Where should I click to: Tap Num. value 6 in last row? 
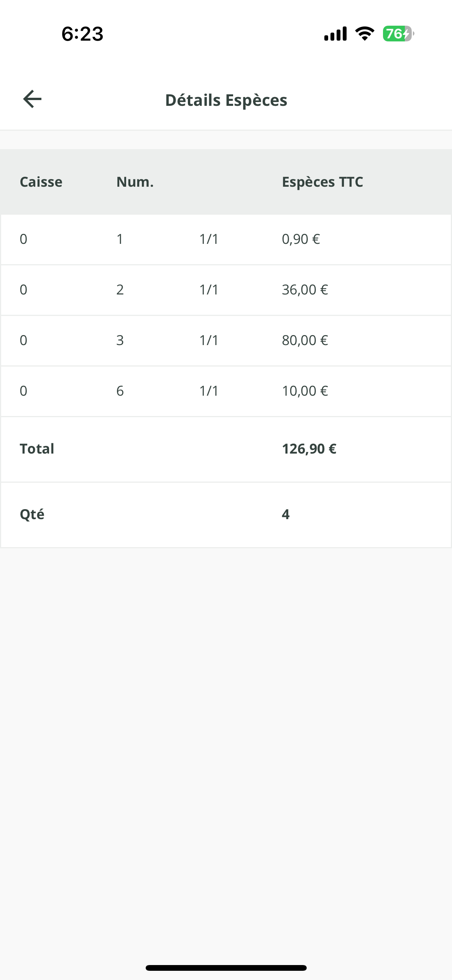click(120, 391)
